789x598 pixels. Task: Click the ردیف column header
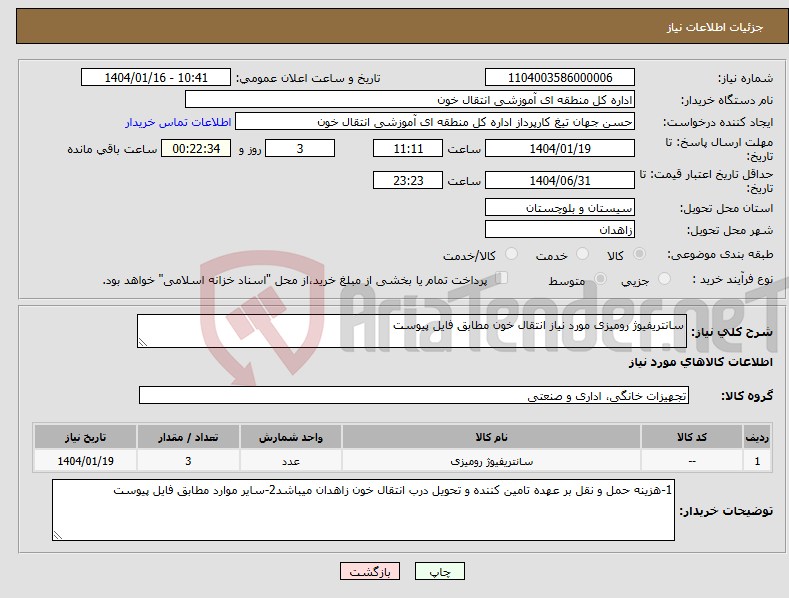pos(757,436)
